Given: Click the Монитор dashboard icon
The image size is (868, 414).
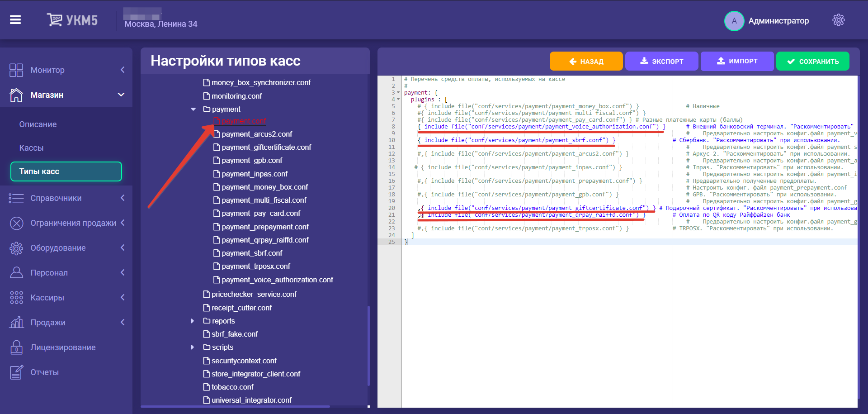Looking at the screenshot, I should (x=16, y=70).
